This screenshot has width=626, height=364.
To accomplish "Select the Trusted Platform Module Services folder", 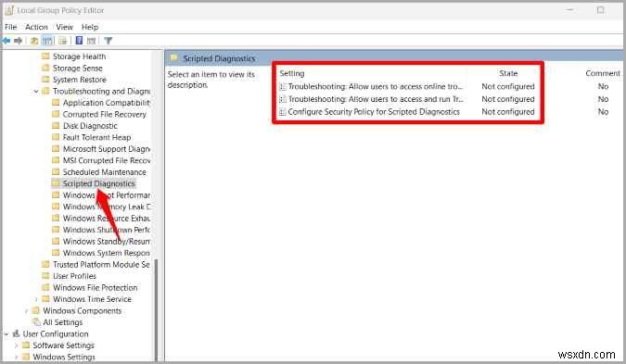I will [101, 265].
